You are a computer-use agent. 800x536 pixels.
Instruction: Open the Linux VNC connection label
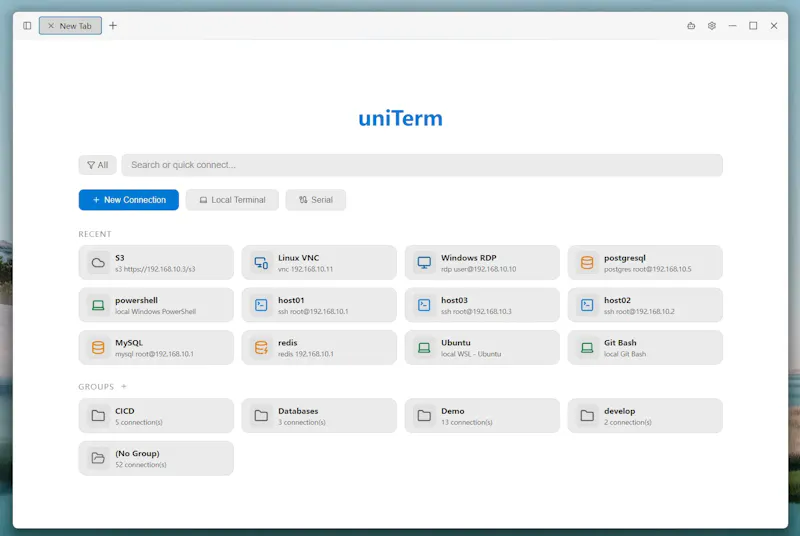298,258
